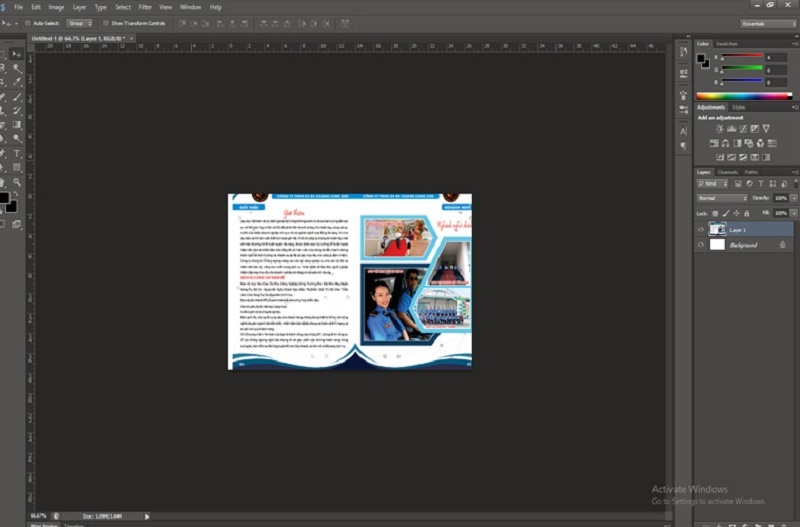Screen dimensions: 800x527
Task: Pick a color from the spectrum ramp
Action: (744, 96)
